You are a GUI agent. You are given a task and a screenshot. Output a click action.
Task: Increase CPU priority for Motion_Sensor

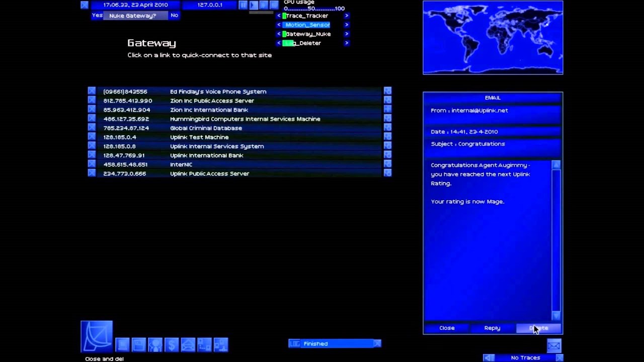click(x=347, y=25)
